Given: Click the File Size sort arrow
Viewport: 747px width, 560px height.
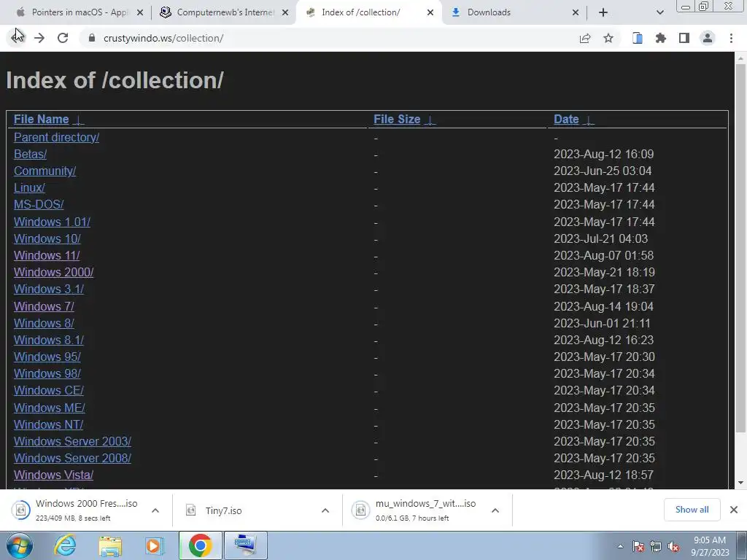Looking at the screenshot, I should [430, 120].
